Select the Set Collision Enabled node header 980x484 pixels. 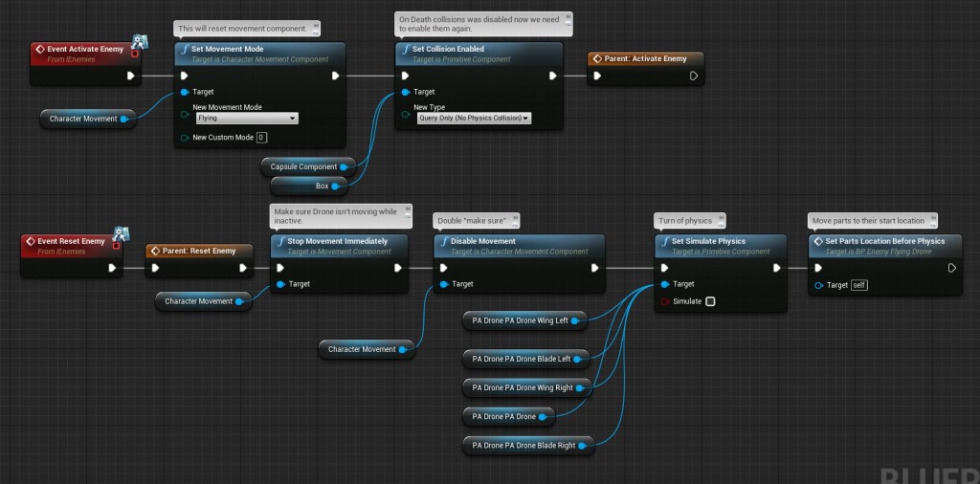point(479,53)
